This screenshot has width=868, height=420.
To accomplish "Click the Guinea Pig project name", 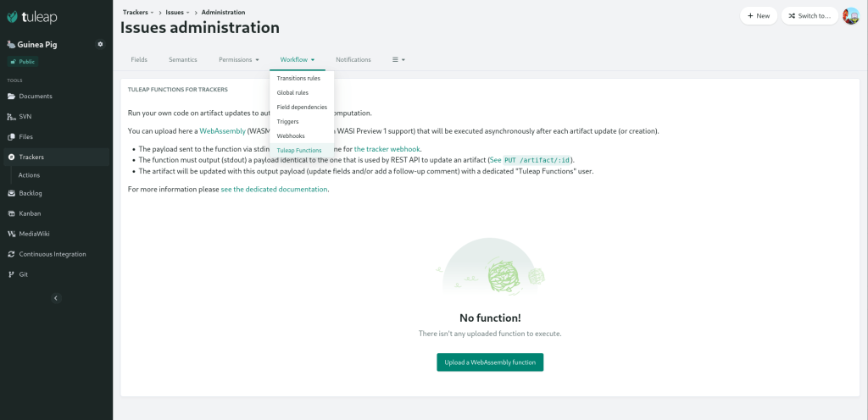I will (x=38, y=45).
